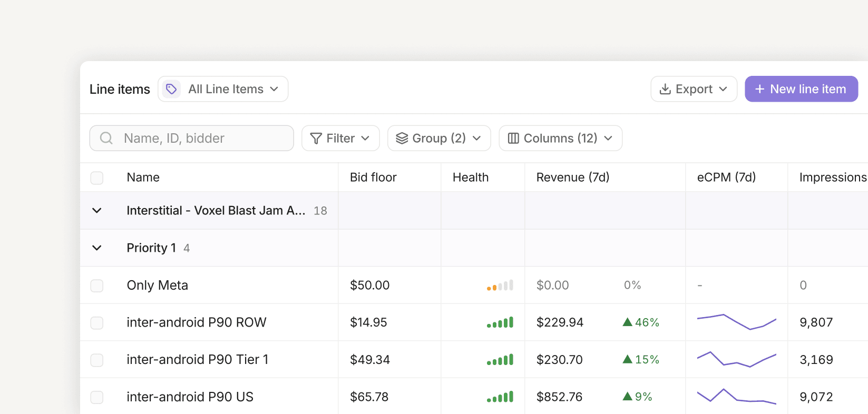The image size is (868, 414).
Task: Collapse the Priority 1 group
Action: tap(97, 248)
